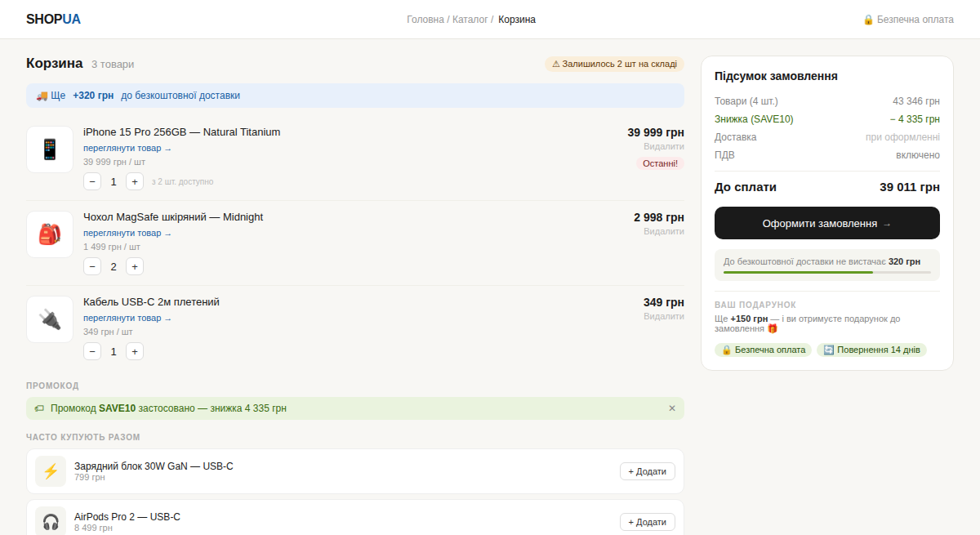Increase USB-C cable quantity

pyautogui.click(x=135, y=351)
